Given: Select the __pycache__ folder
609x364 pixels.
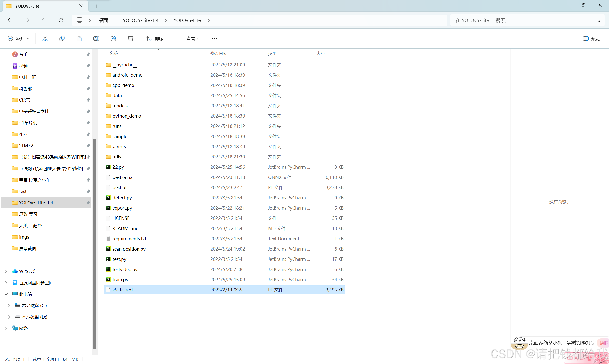Looking at the screenshot, I should (x=125, y=65).
